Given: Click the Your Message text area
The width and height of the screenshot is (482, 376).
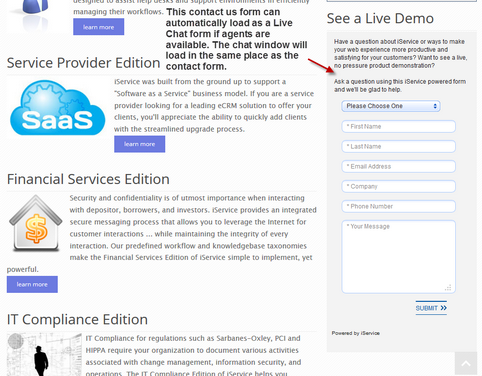Looking at the screenshot, I should click(x=398, y=257).
